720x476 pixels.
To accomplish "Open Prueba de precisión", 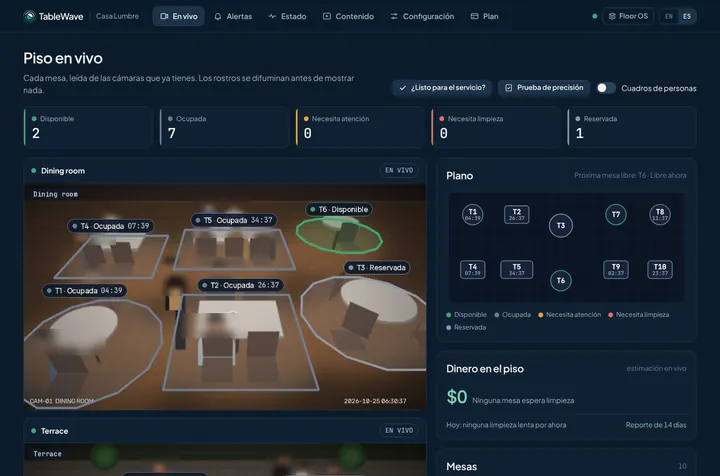I will pos(544,88).
